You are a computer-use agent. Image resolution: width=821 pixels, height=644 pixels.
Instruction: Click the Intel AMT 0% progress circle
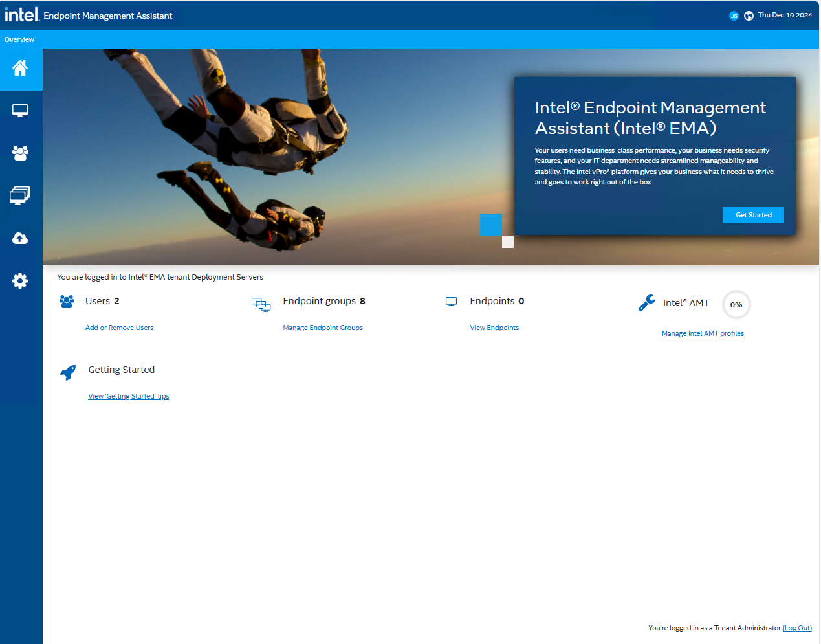pos(736,305)
